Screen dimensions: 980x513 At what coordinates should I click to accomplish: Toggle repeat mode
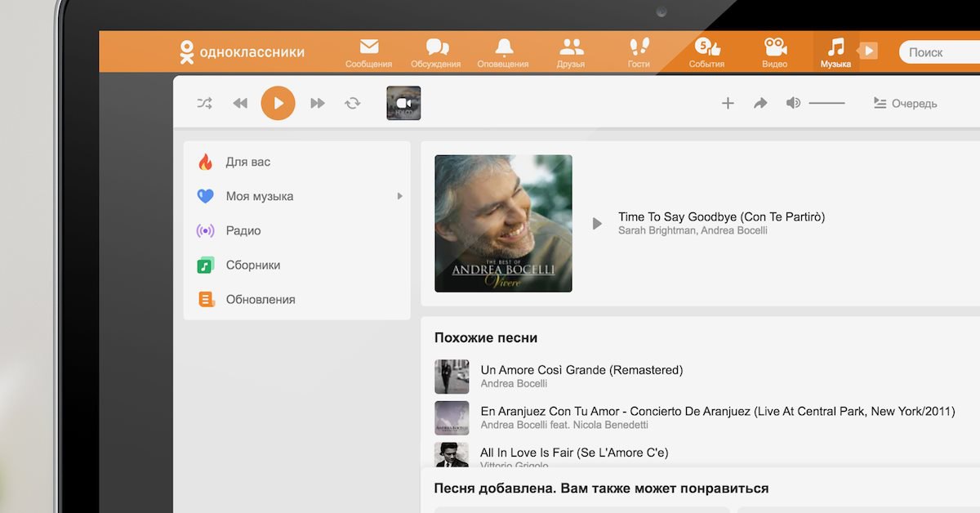pyautogui.click(x=352, y=103)
